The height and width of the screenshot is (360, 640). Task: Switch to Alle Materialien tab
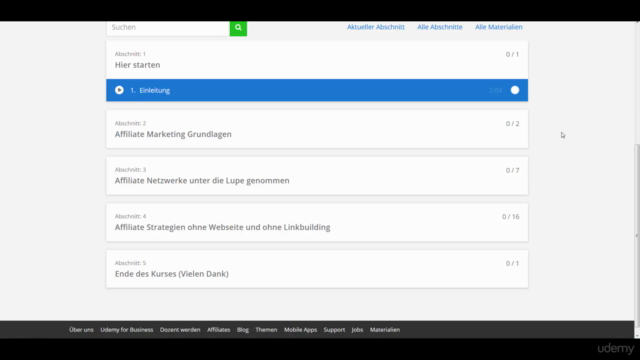pyautogui.click(x=498, y=27)
